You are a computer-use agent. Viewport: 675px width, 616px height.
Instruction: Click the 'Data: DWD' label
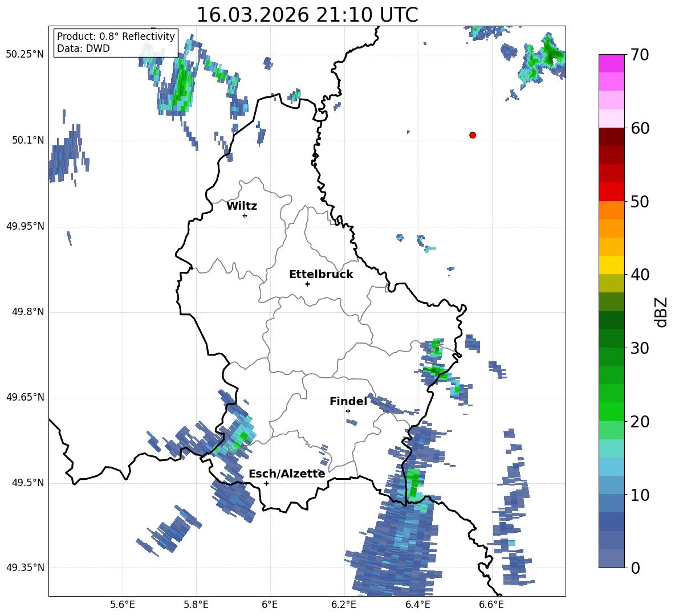click(83, 48)
